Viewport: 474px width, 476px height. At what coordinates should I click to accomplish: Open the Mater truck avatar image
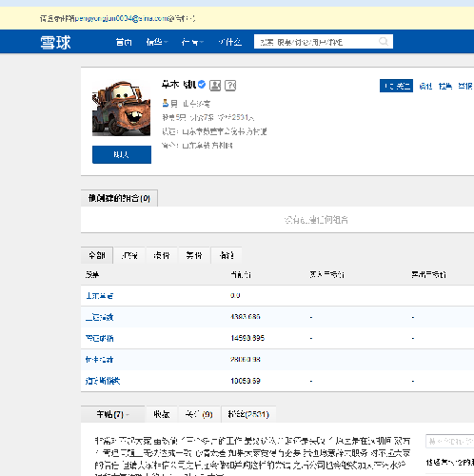click(121, 108)
